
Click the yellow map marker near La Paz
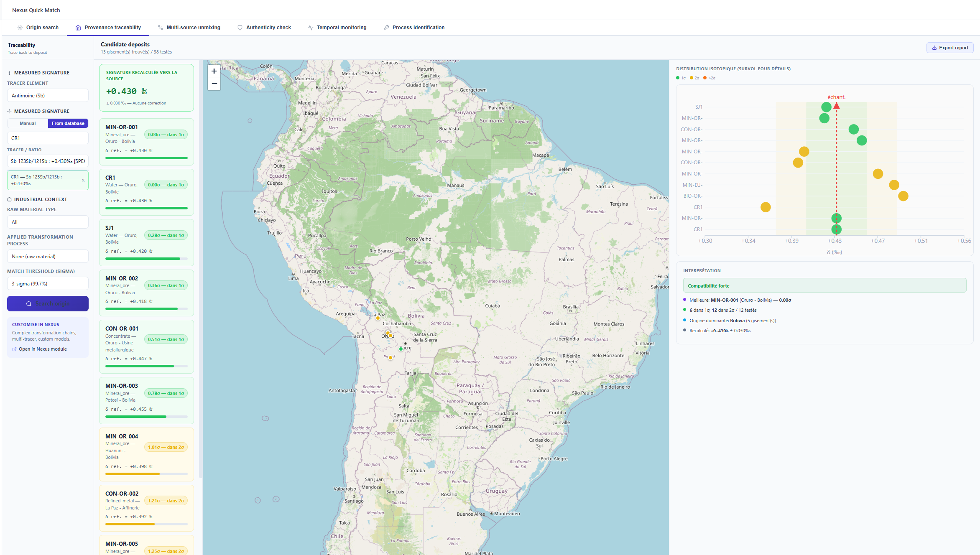[x=378, y=318]
